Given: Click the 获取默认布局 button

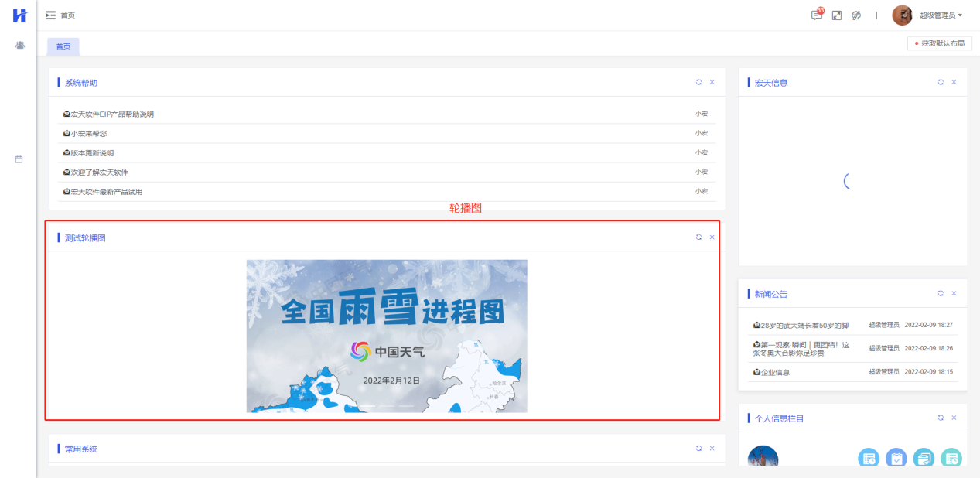Looking at the screenshot, I should [940, 43].
